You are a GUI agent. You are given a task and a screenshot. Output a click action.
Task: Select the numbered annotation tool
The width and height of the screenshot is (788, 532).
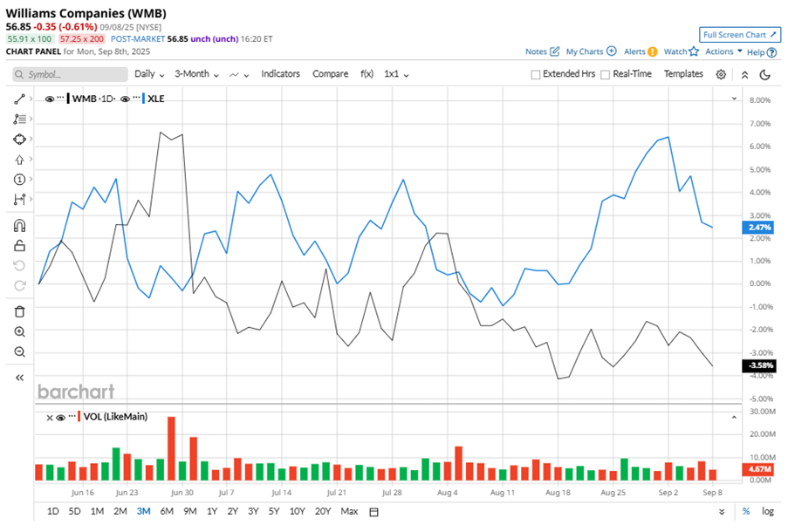click(19, 180)
